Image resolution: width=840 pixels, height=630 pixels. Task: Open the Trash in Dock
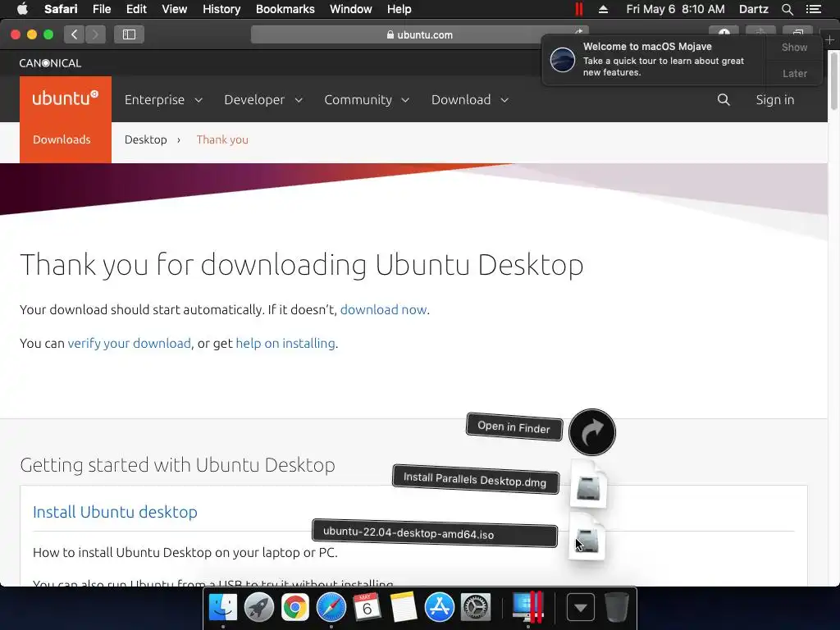(617, 607)
